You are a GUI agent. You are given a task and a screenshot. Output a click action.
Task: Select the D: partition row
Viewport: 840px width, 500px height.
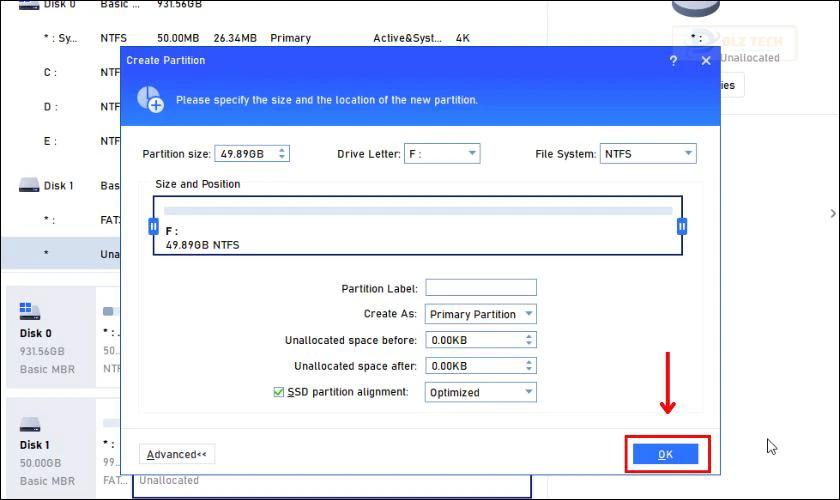tap(61, 107)
